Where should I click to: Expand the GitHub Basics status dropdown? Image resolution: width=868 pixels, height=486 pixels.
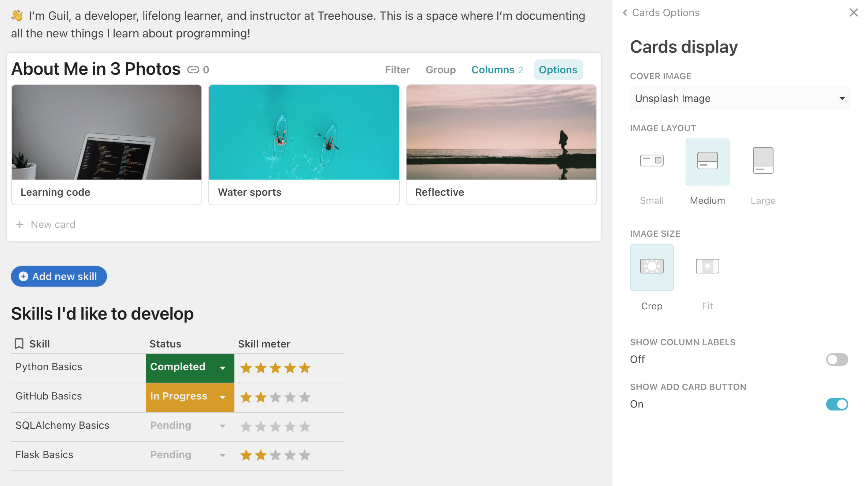223,397
